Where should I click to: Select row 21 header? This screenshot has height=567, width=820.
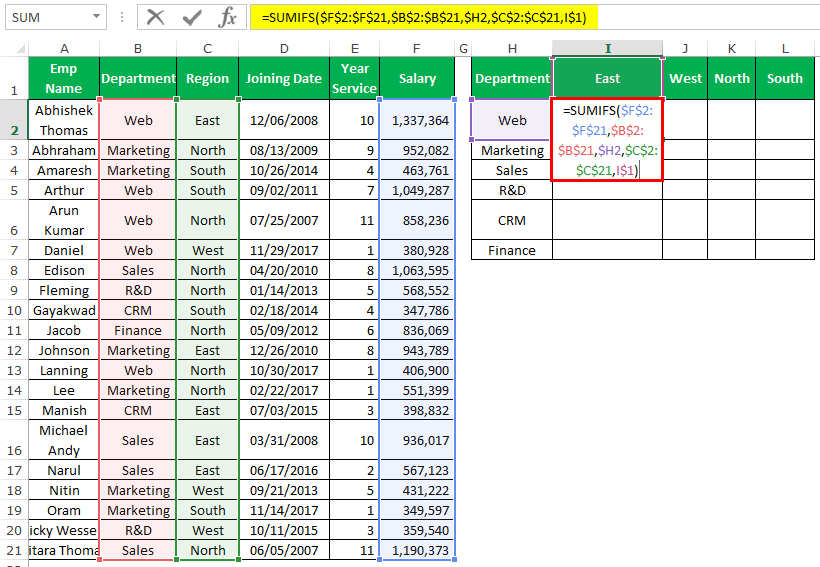coord(14,550)
